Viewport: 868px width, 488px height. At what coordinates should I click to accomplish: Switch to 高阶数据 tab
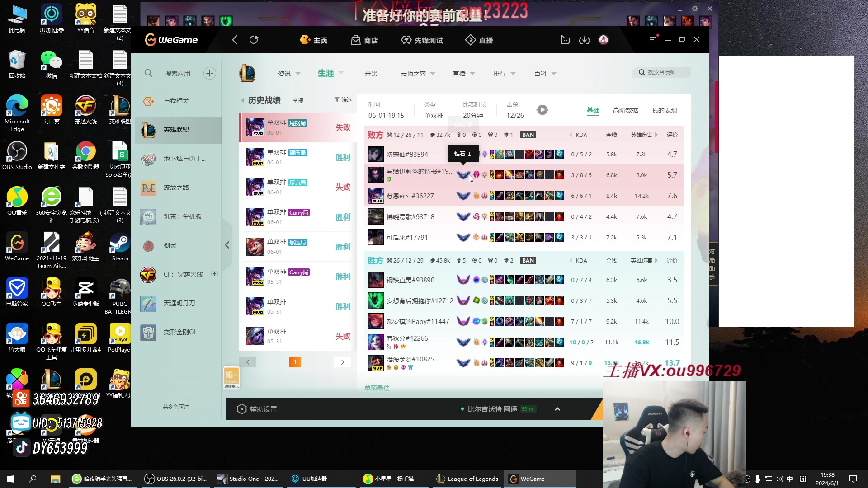click(625, 110)
